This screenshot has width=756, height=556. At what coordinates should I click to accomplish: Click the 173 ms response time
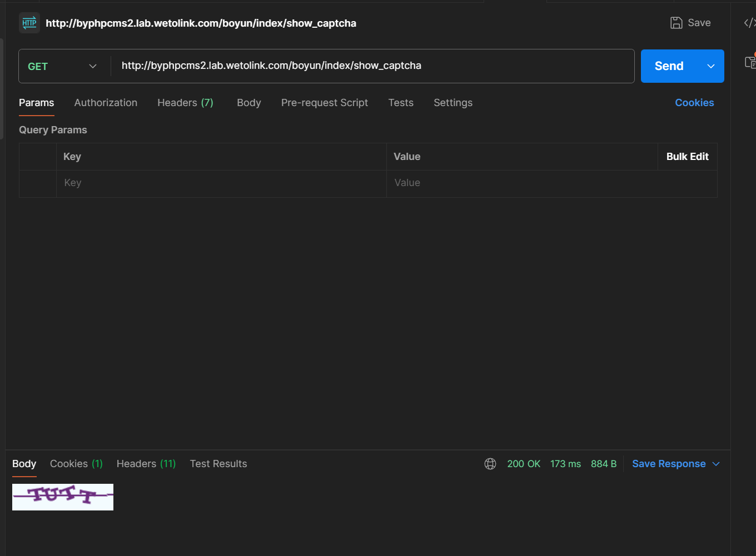pos(565,464)
